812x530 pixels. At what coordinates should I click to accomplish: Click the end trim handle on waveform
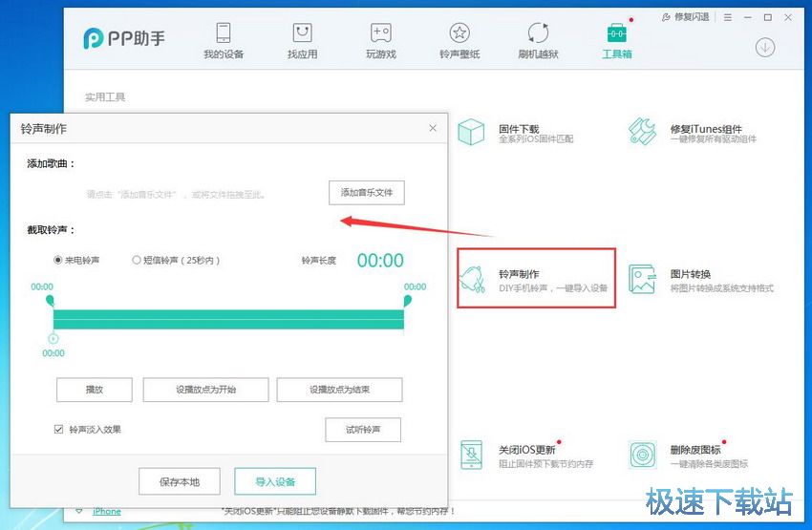tap(408, 300)
